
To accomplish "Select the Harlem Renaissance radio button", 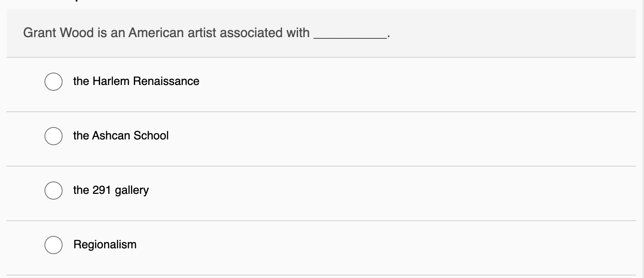I will (54, 81).
